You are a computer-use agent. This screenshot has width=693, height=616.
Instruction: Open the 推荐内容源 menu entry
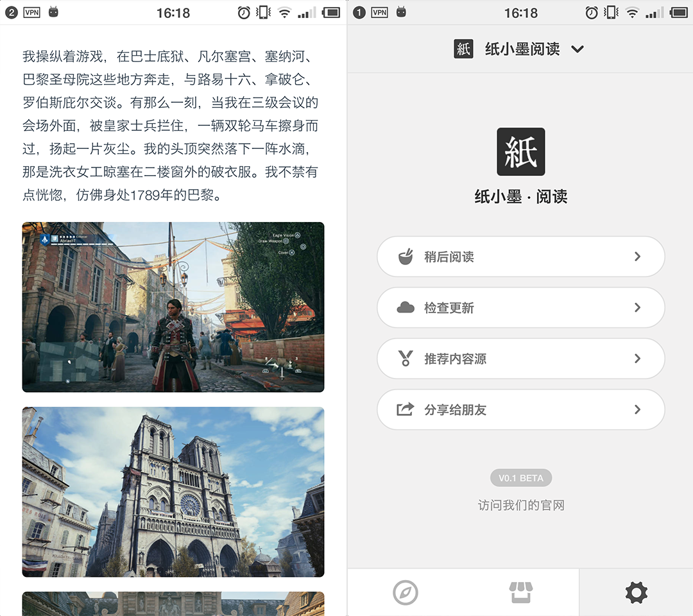pyautogui.click(x=520, y=359)
